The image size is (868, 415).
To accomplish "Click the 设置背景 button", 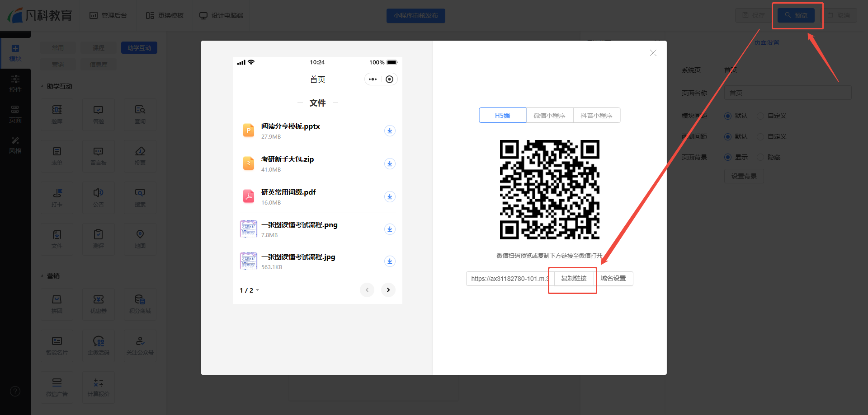I will pos(744,176).
